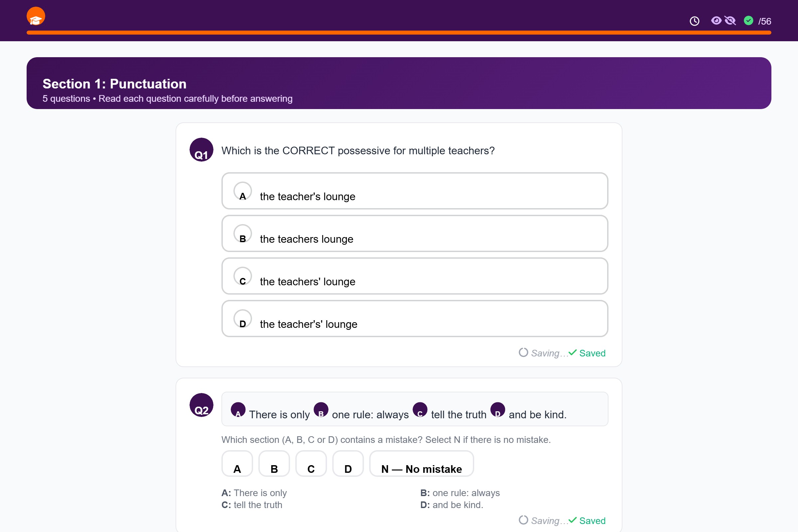
Task: Answer Q2 with button C
Action: 311,464
